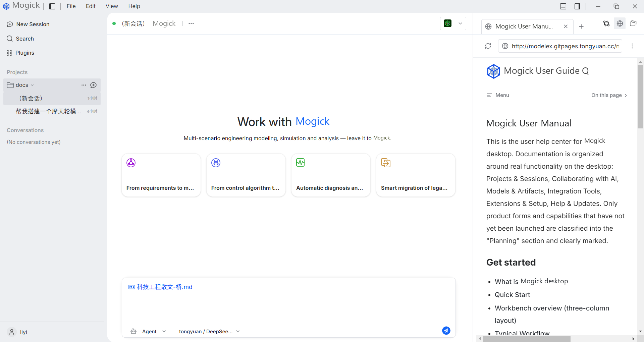644x342 pixels.
Task: Open the Quick Start link
Action: point(512,295)
